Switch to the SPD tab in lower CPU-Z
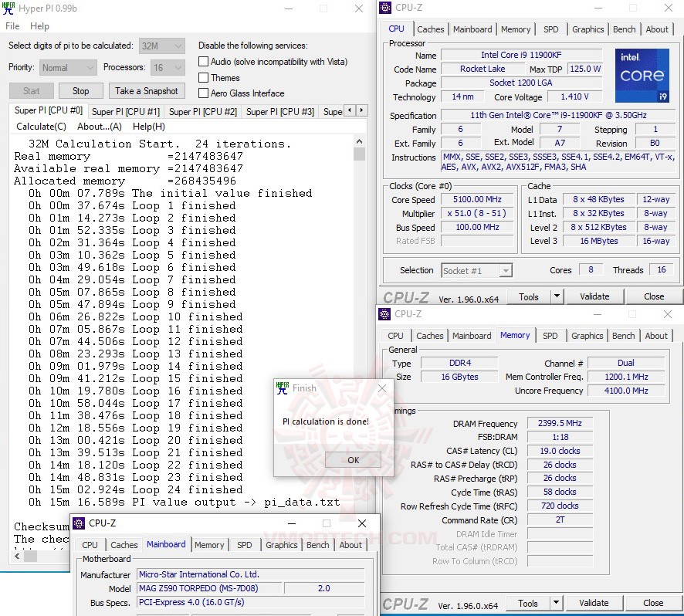 coord(550,335)
